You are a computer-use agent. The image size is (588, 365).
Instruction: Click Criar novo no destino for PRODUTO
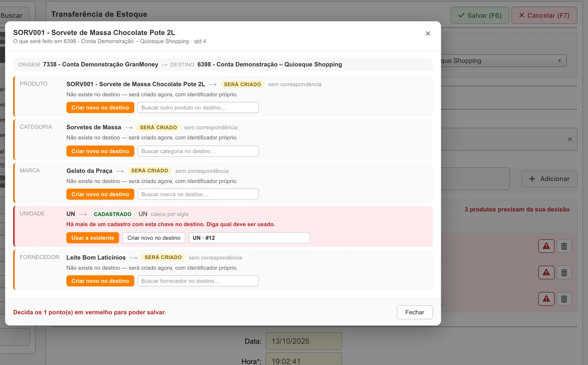pyautogui.click(x=100, y=108)
